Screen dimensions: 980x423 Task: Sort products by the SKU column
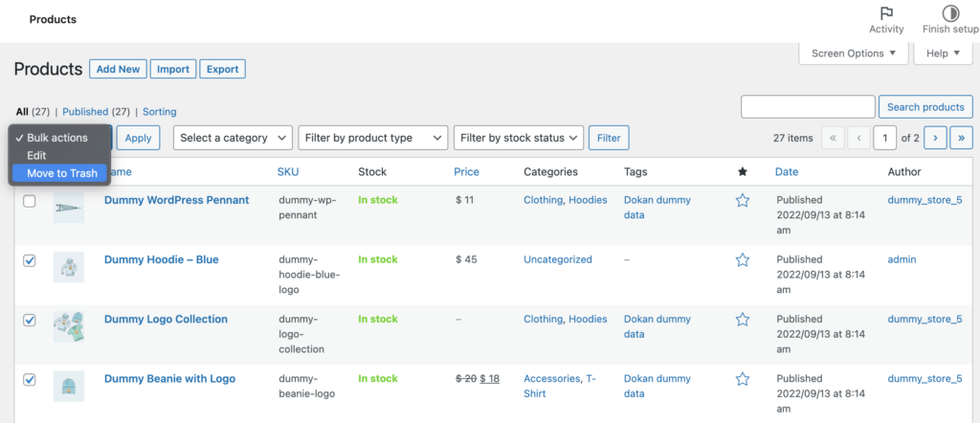pos(287,172)
